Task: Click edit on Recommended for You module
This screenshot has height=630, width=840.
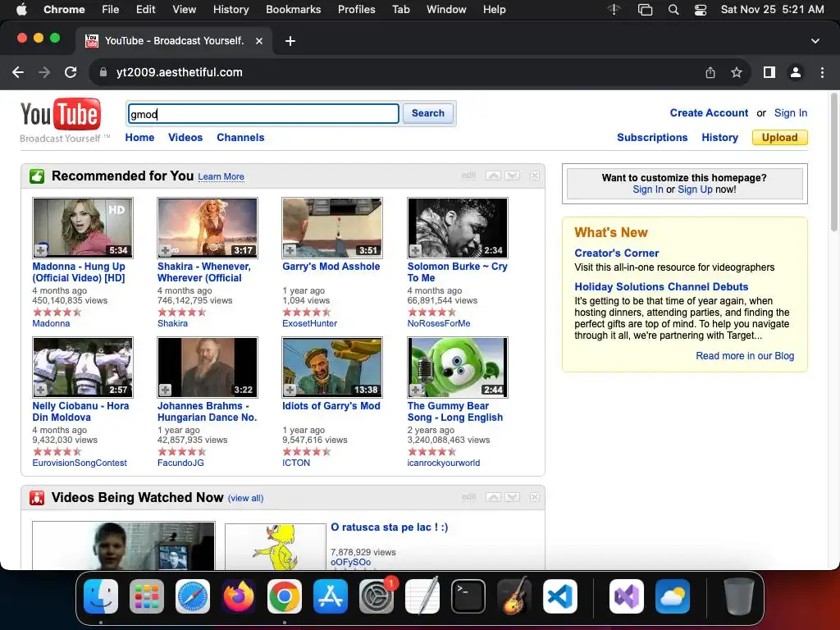Action: 468,176
